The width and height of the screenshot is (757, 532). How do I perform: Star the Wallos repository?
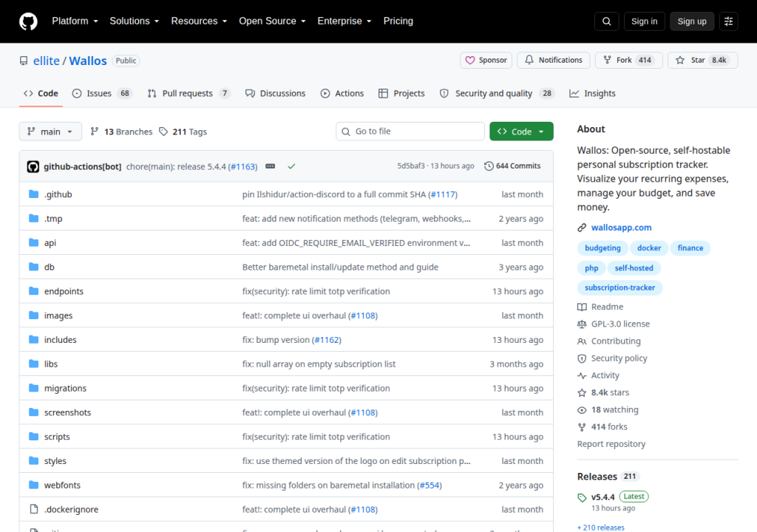[x=702, y=60]
